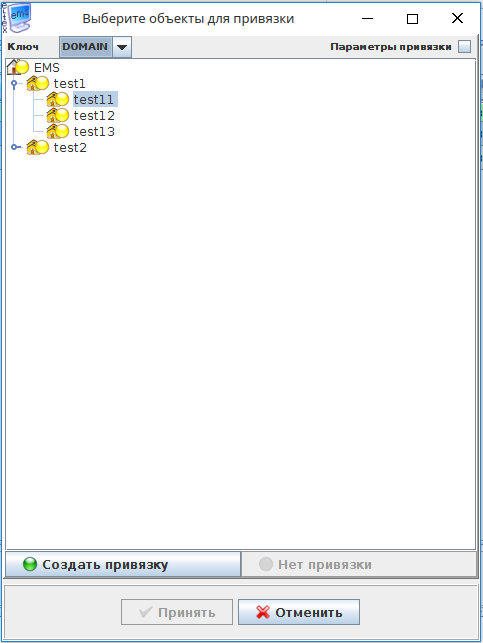Click the test1 domain house icon
Screen dimensions: 483x643
click(37, 83)
